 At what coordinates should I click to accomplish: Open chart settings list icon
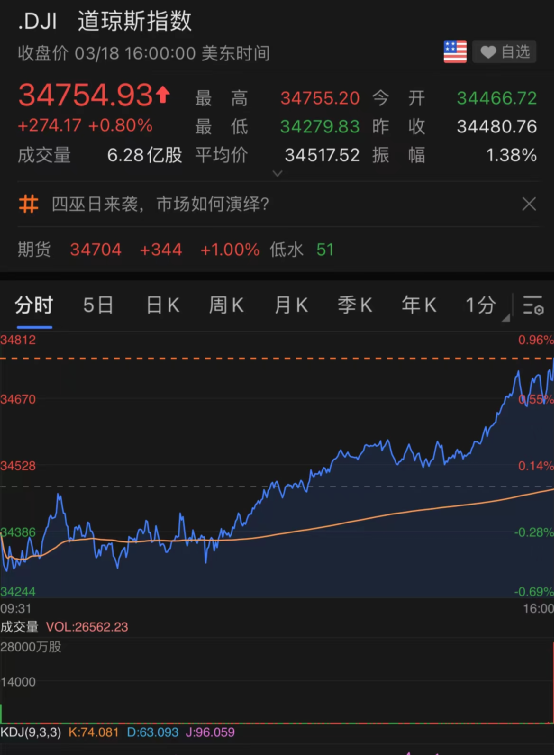point(533,305)
